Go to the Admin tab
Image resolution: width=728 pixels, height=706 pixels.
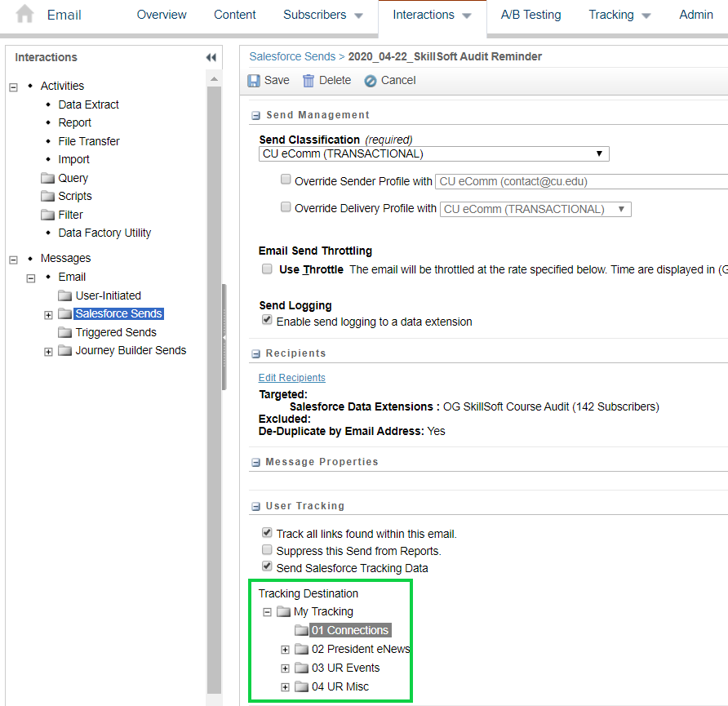pos(696,15)
